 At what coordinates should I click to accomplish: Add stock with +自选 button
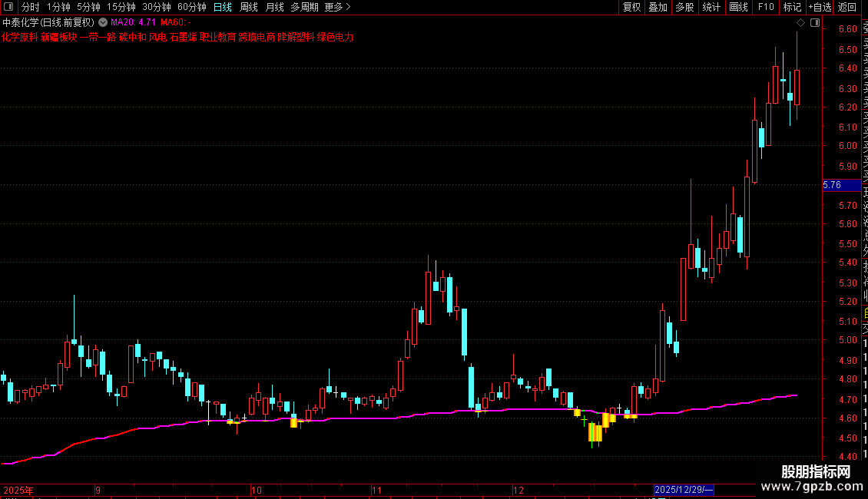(820, 7)
